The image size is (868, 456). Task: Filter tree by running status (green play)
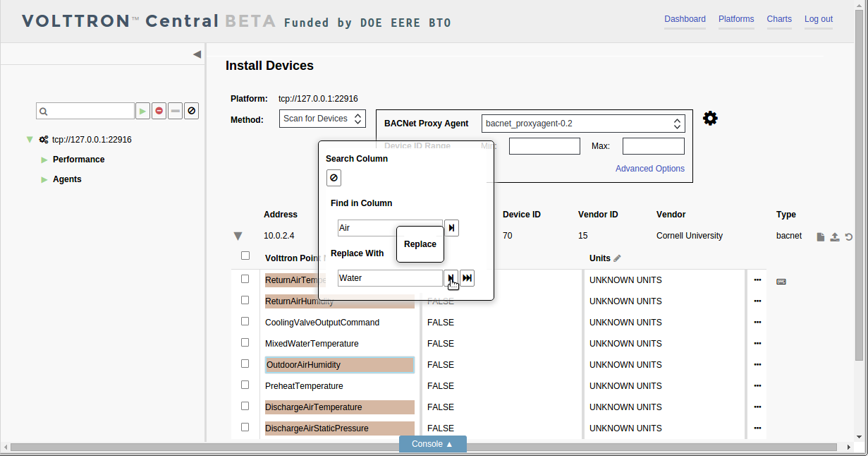(143, 111)
